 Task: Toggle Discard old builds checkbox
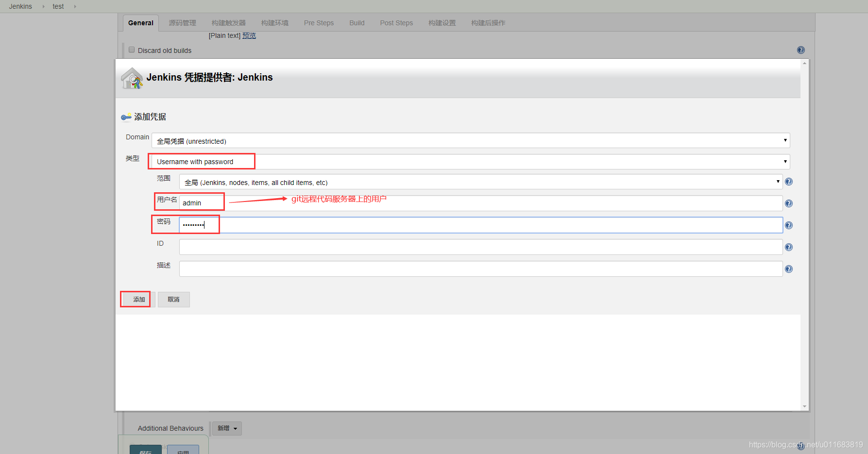(132, 50)
